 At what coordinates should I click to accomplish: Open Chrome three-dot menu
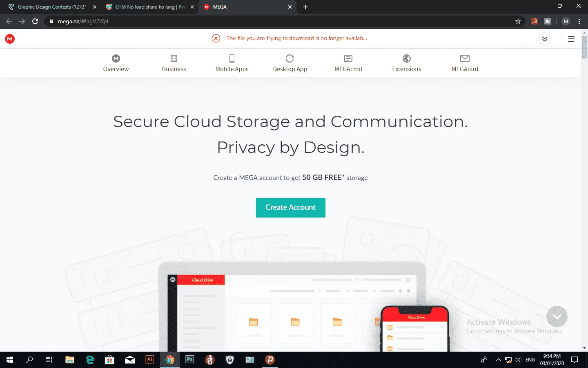[579, 21]
